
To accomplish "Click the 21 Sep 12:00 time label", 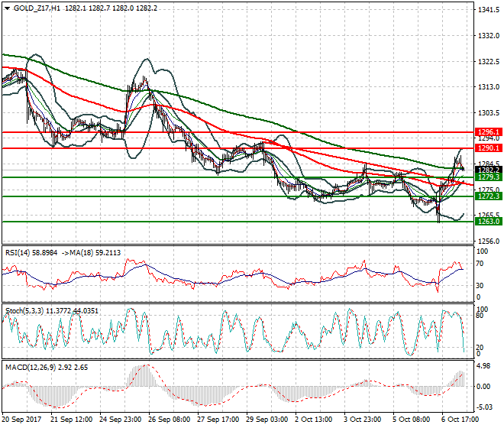I will [71, 420].
